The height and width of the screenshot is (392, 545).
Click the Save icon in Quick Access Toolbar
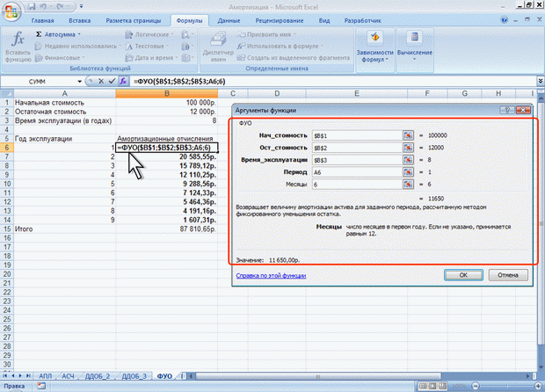(x=32, y=6)
